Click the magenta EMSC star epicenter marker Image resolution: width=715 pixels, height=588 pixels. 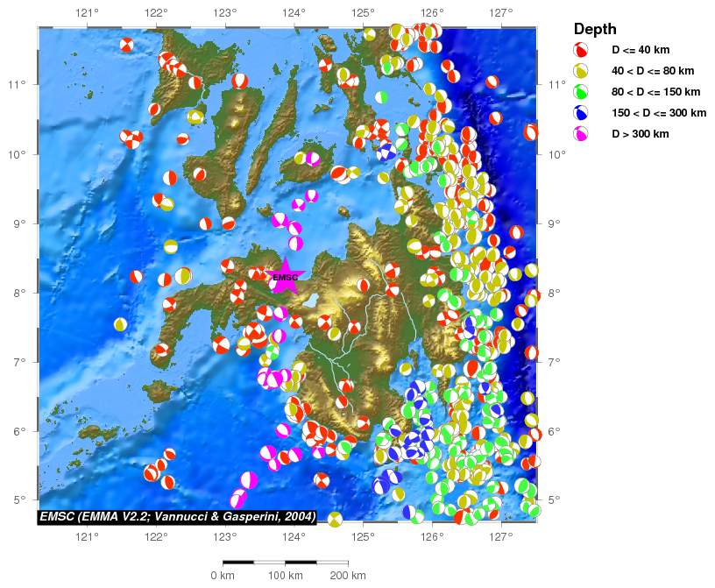pos(286,277)
